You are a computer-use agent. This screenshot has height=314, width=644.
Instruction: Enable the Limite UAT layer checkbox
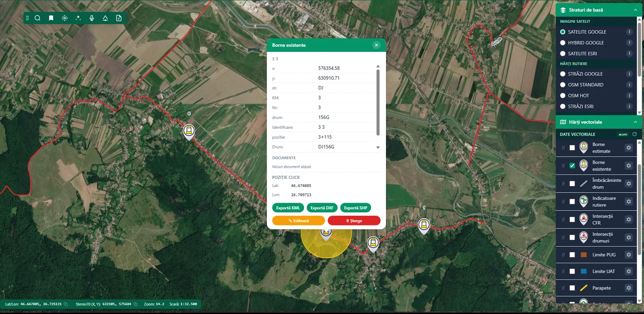click(572, 271)
